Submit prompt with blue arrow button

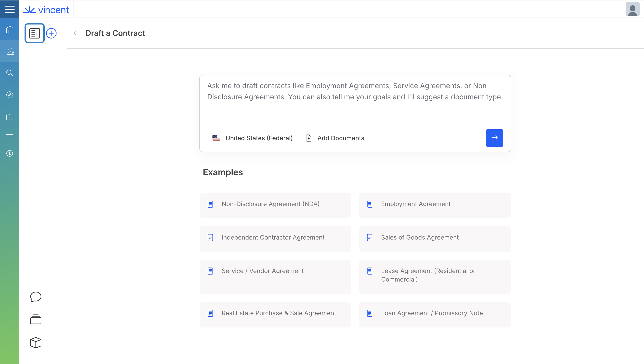coord(494,138)
